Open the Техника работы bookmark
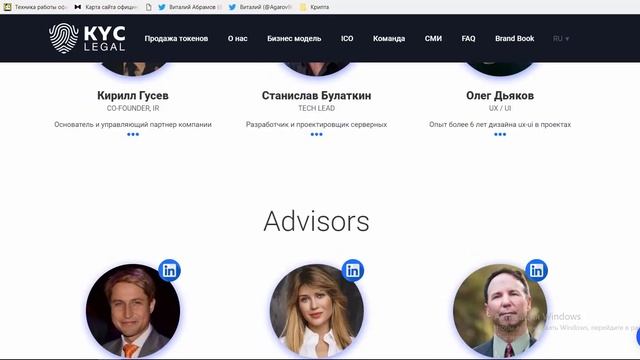 [x=36, y=7]
